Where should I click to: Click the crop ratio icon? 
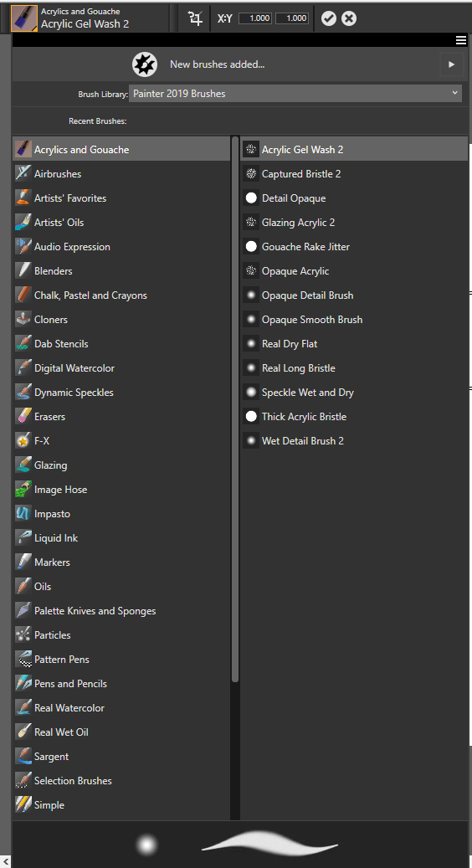[x=195, y=18]
